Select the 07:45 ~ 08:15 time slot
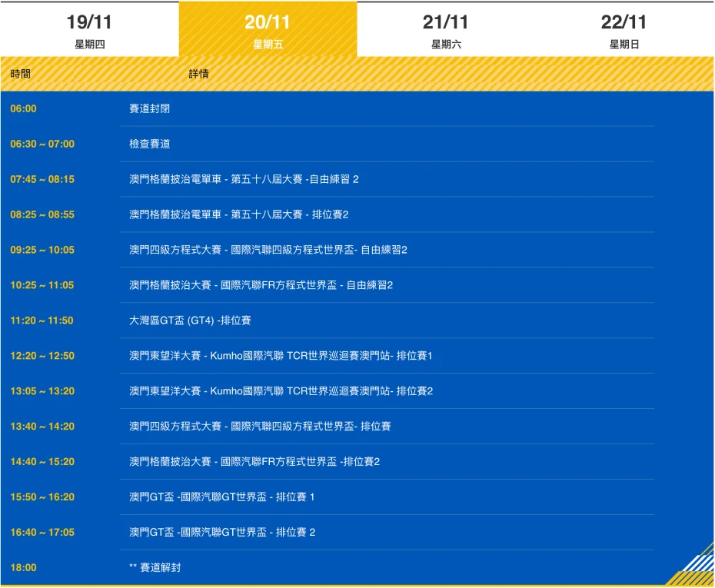The height and width of the screenshot is (588, 715). coord(42,179)
